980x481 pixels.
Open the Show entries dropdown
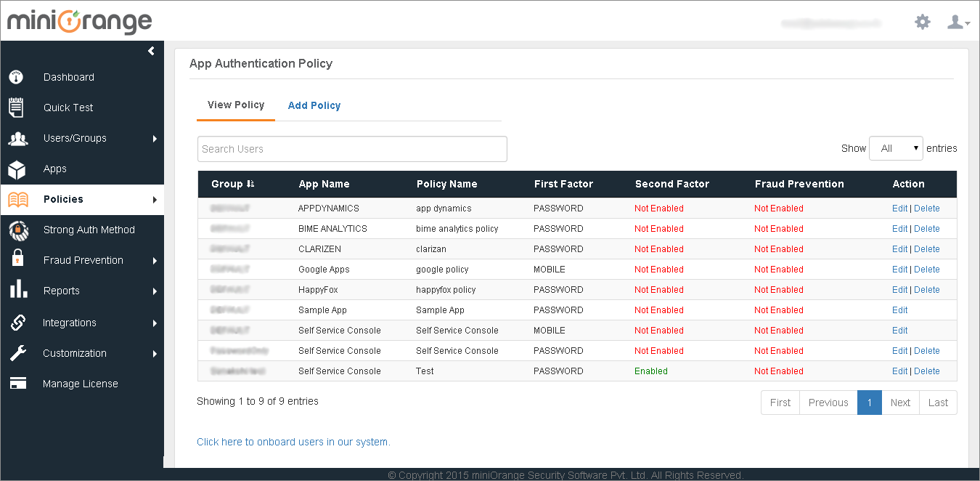pyautogui.click(x=896, y=148)
